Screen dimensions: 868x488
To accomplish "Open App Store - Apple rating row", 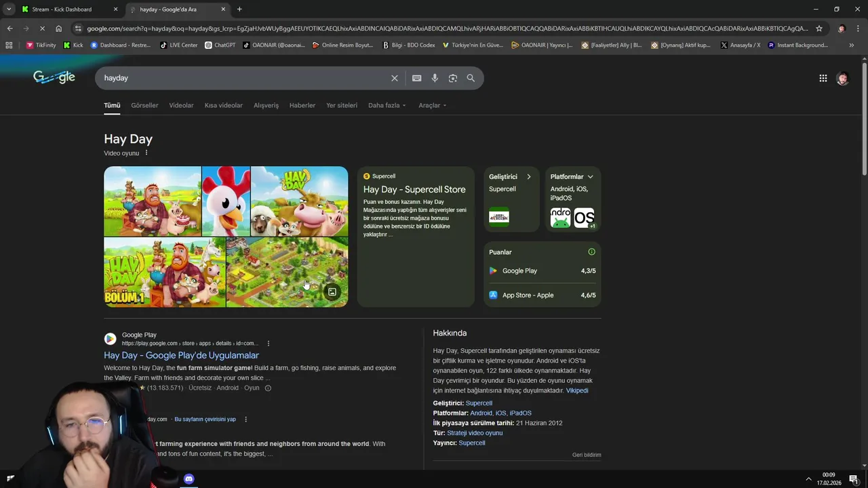I will coord(542,296).
